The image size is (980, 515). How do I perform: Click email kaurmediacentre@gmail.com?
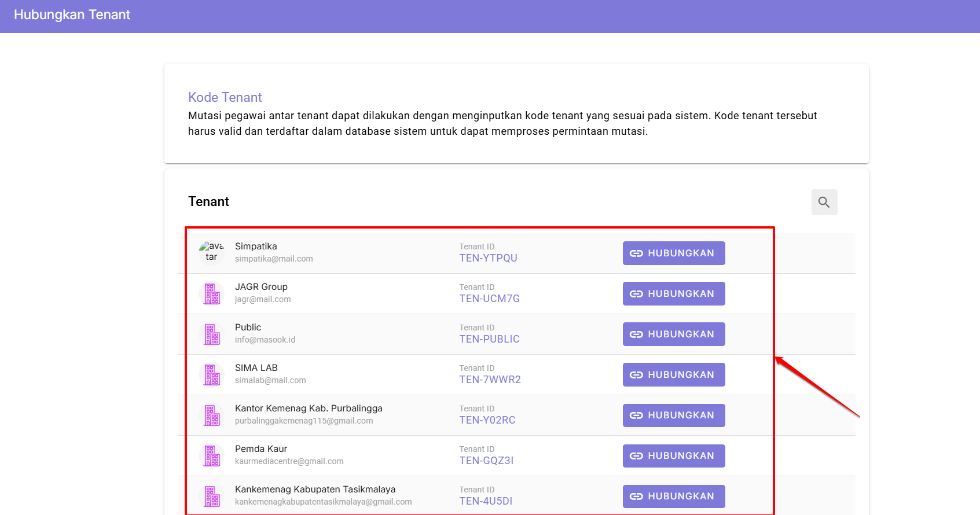[x=289, y=461]
